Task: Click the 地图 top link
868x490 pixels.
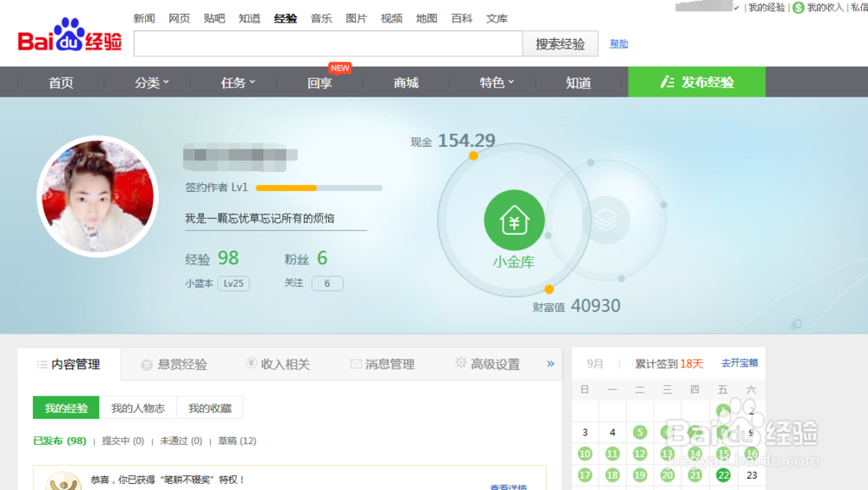Action: coord(426,18)
